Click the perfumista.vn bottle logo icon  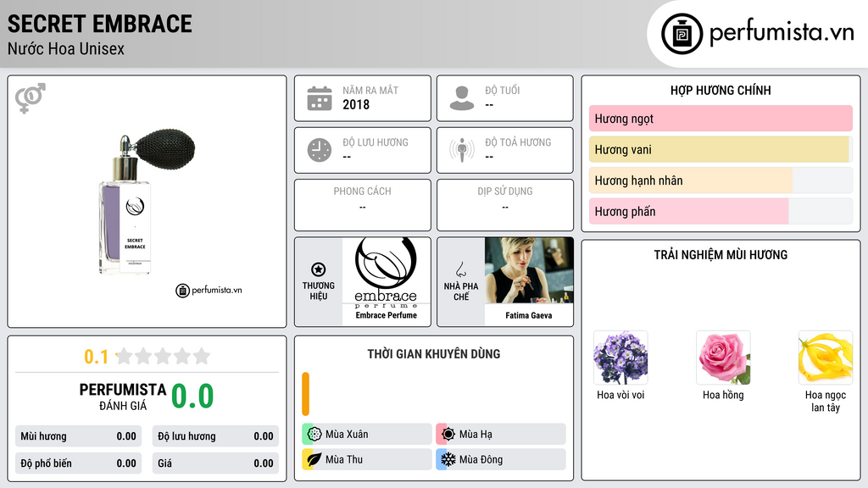point(682,34)
